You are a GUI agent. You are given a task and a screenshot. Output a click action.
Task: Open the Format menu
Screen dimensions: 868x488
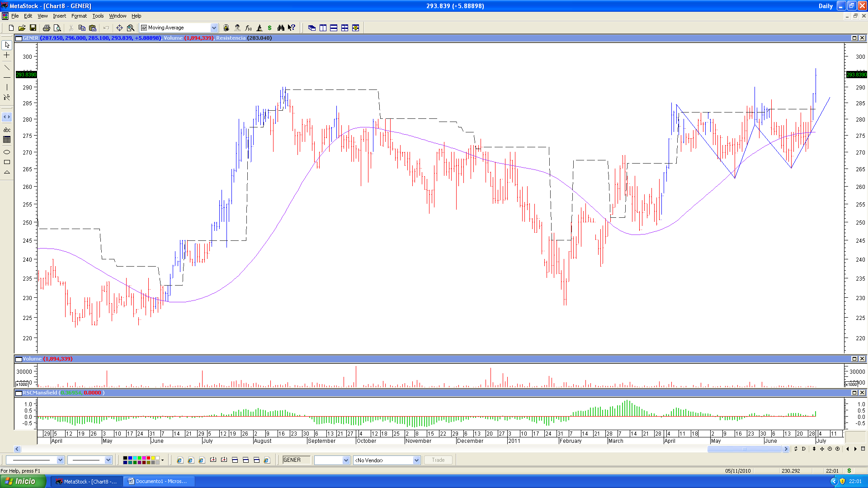point(79,16)
